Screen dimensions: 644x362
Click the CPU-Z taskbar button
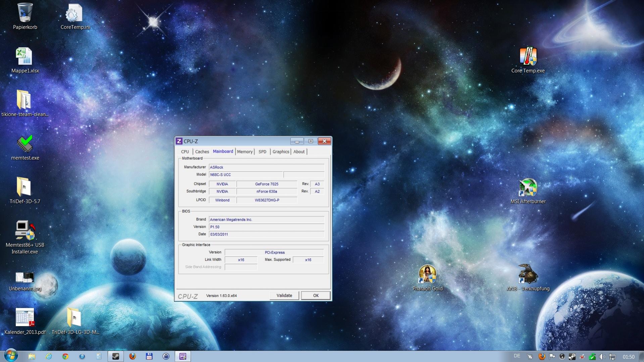point(183,356)
